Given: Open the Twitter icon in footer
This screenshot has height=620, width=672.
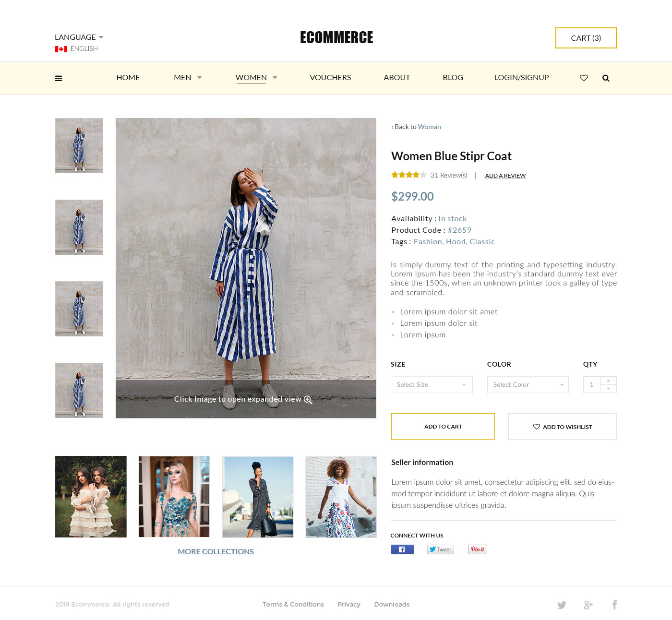Looking at the screenshot, I should click(x=562, y=605).
